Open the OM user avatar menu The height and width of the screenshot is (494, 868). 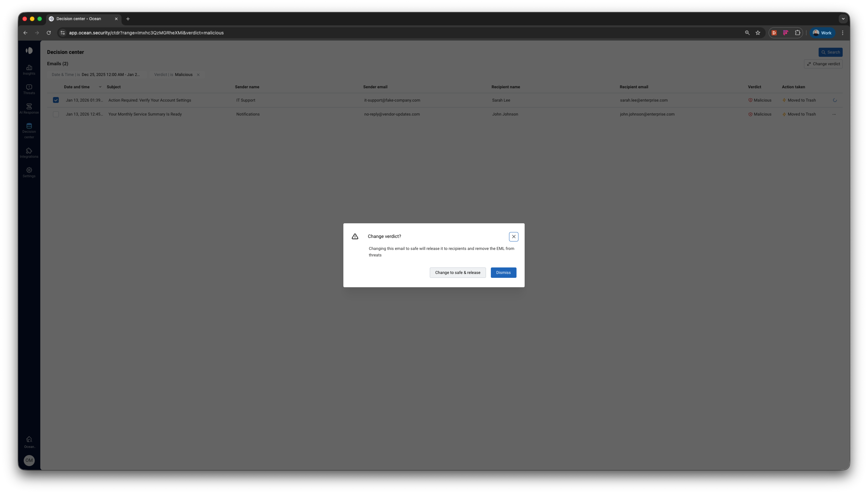point(29,460)
